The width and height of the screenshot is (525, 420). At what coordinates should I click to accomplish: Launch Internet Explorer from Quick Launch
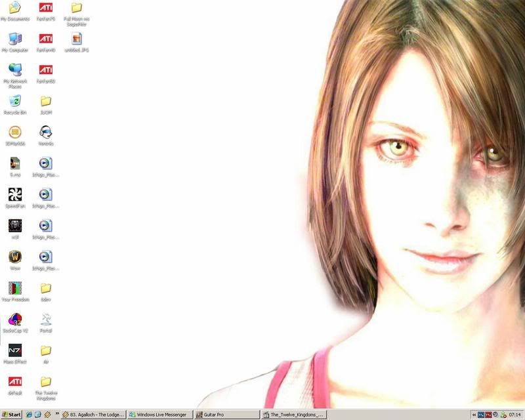[29, 415]
